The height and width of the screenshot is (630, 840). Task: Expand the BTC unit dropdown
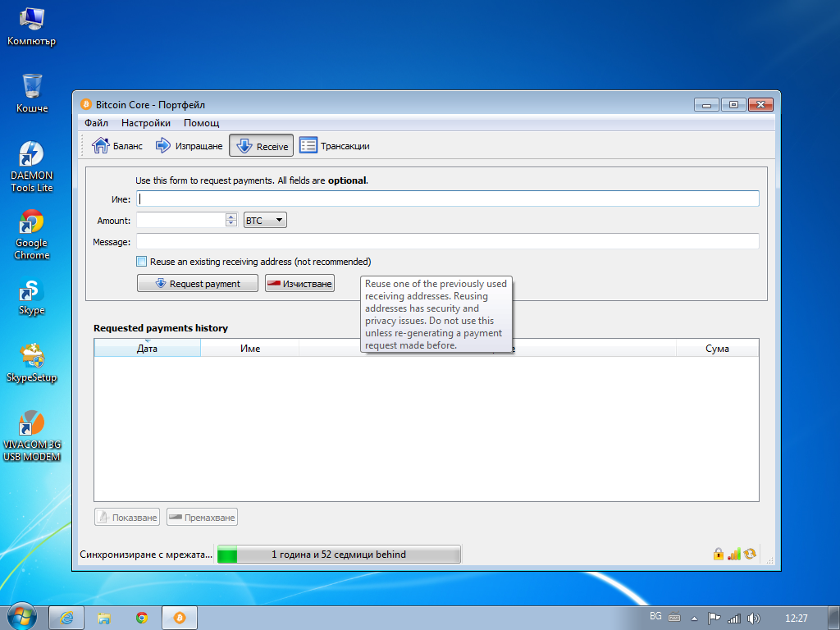(x=265, y=220)
